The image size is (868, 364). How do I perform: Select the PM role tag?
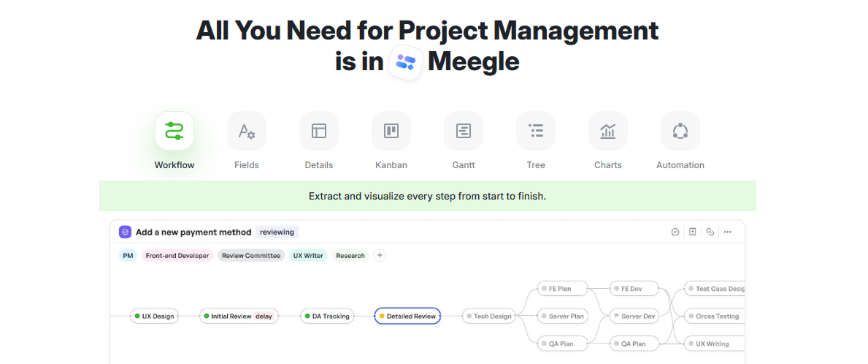click(128, 255)
